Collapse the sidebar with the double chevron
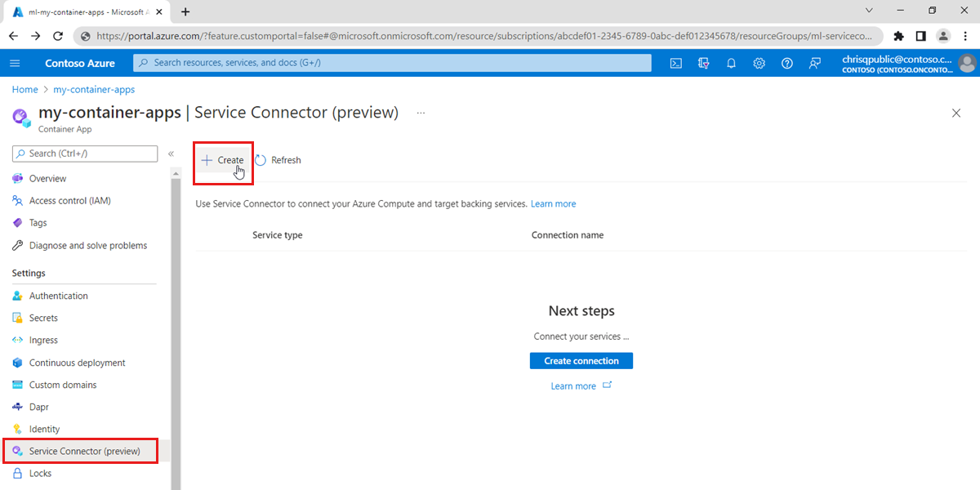Image resolution: width=980 pixels, height=490 pixels. [171, 153]
